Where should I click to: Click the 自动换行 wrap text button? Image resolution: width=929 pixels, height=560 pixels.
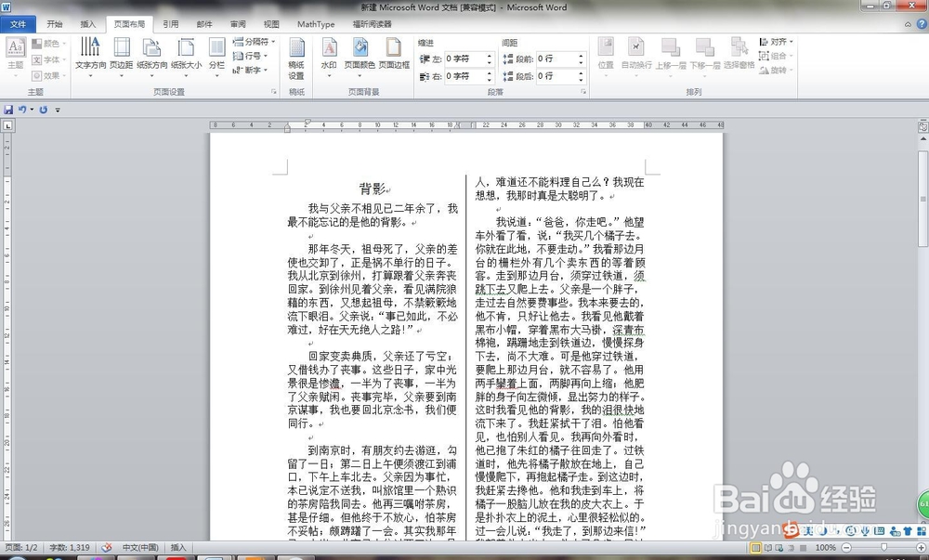pyautogui.click(x=636, y=55)
